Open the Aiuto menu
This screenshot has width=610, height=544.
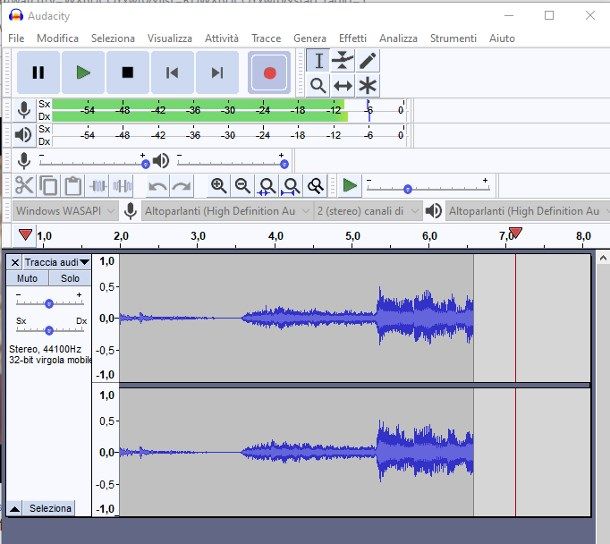coord(502,38)
